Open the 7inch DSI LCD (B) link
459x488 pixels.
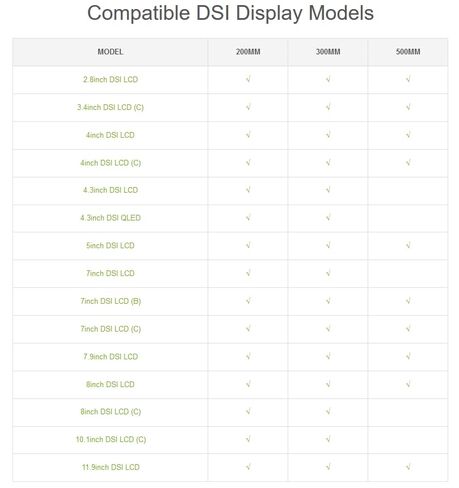(110, 301)
